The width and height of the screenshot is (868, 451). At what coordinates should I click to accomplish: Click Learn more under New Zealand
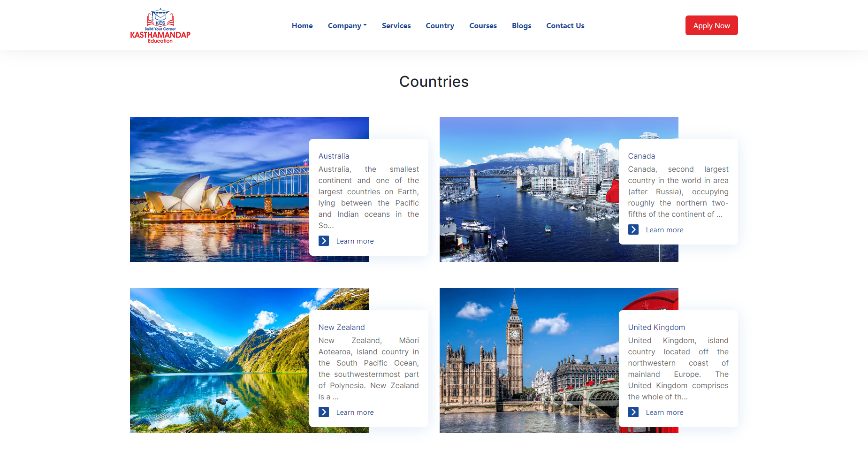[355, 412]
